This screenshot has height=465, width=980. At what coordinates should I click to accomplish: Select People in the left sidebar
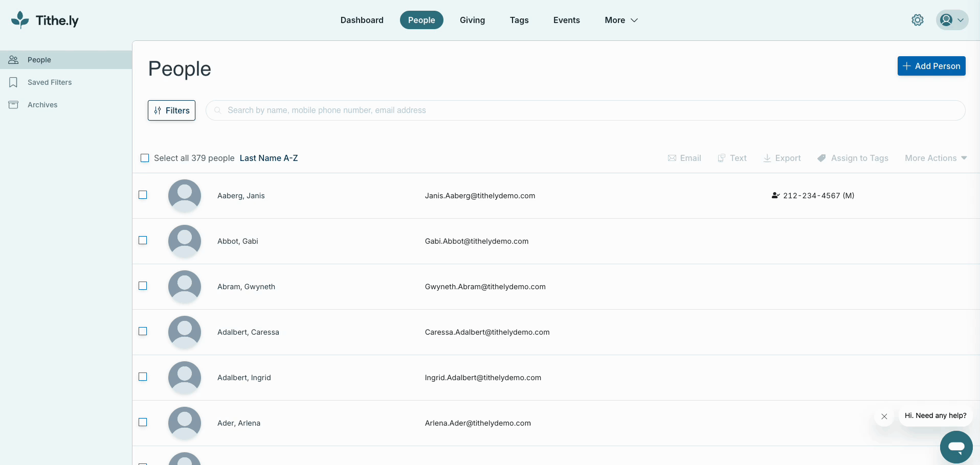pyautogui.click(x=66, y=60)
